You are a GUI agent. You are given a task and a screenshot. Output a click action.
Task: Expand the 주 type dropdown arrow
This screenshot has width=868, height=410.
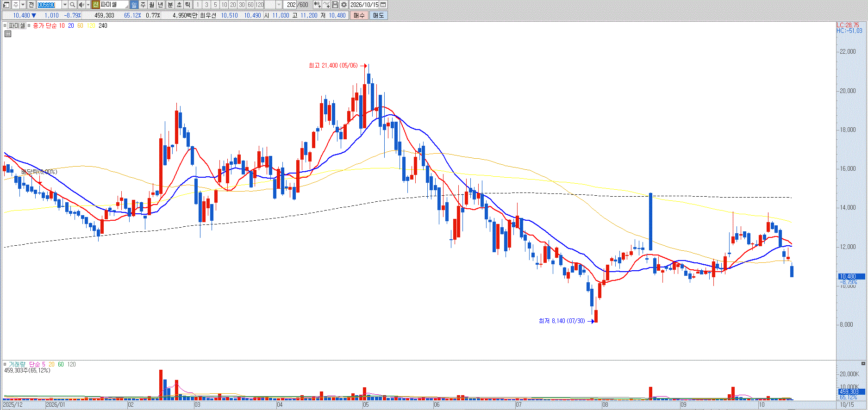click(23, 5)
